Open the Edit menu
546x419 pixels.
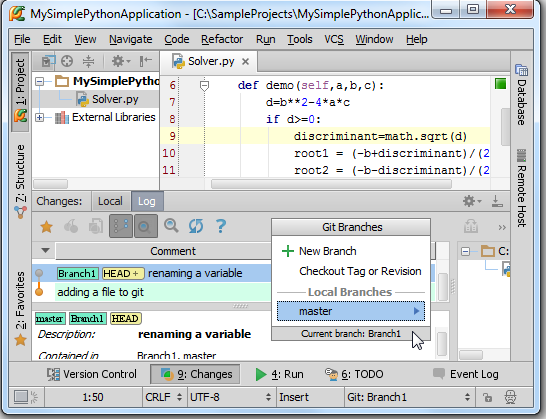(52, 39)
